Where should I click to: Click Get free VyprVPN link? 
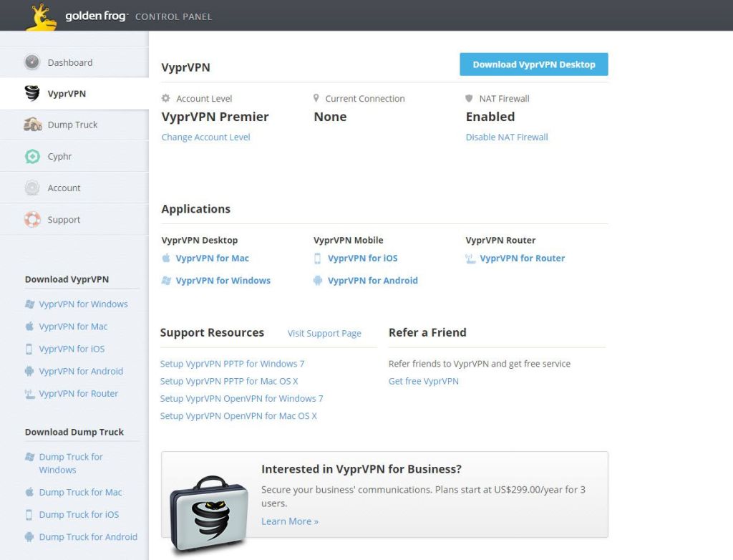point(424,381)
